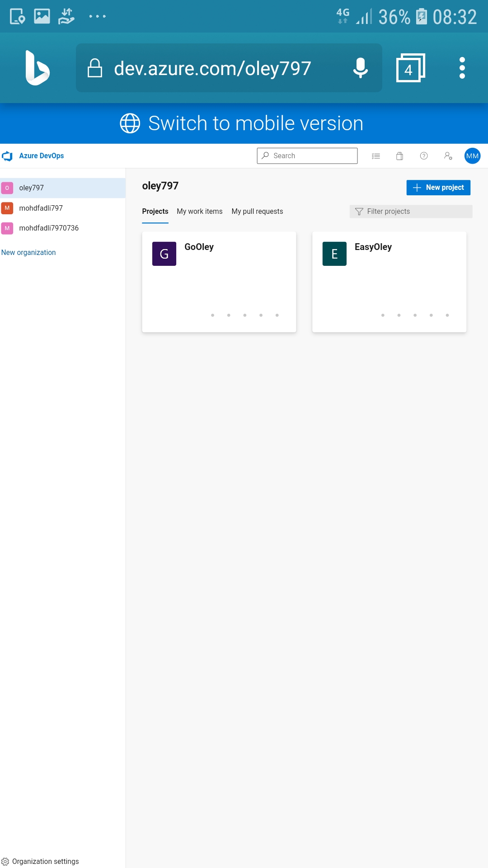Viewport: 488px width, 868px height.
Task: Select mohdfadli797 organization in sidebar
Action: [63, 208]
